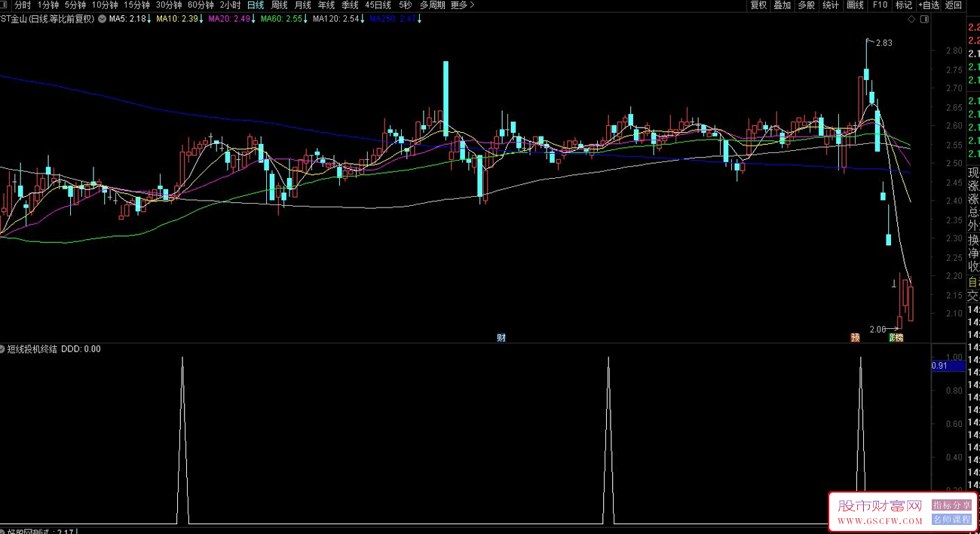
Task: Click the 返回 back button
Action: coord(954,5)
